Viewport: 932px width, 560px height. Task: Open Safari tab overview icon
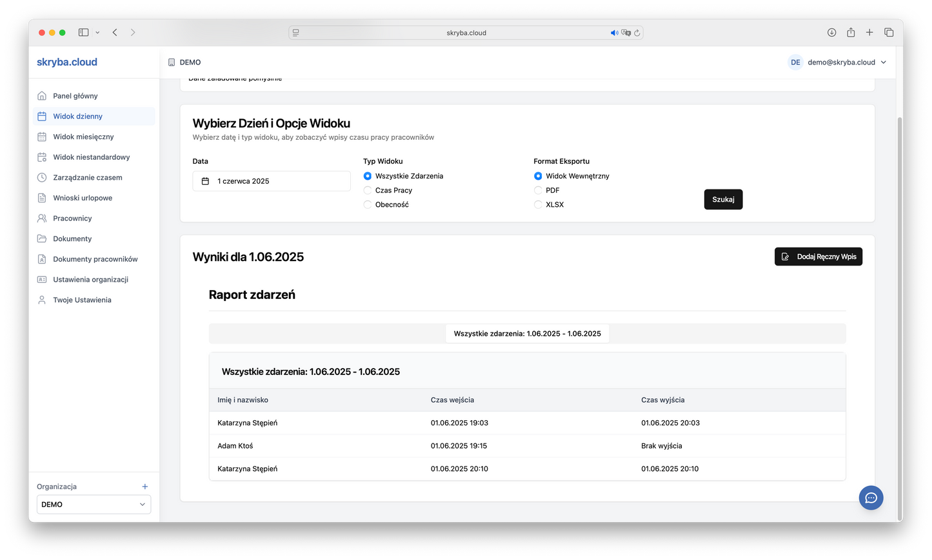tap(889, 32)
